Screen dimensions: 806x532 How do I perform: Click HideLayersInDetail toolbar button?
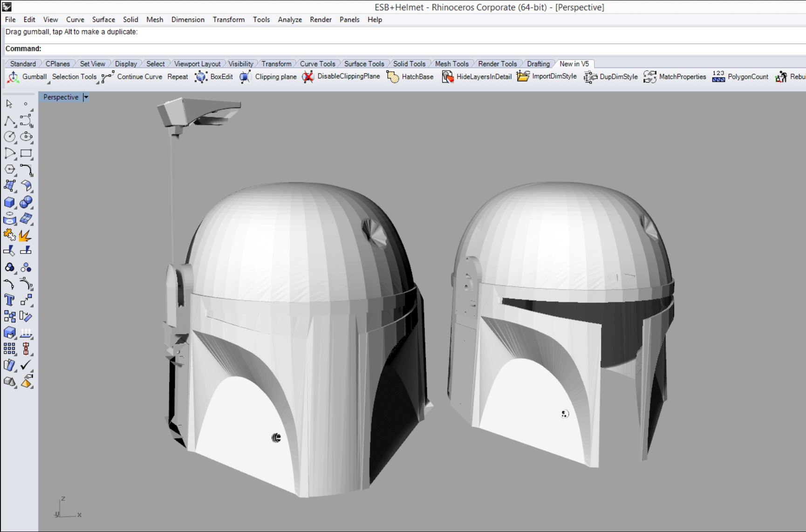(x=477, y=77)
